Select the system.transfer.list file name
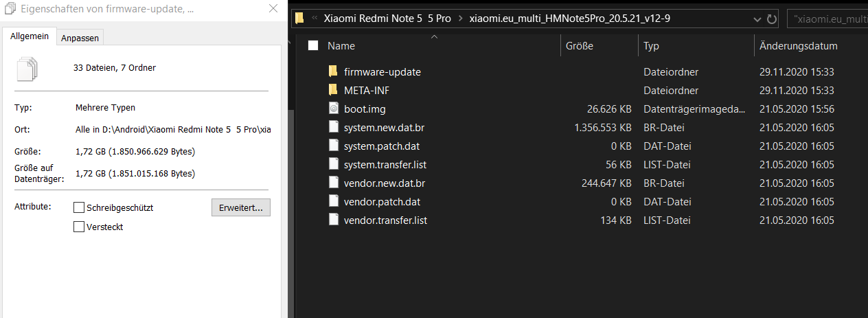The width and height of the screenshot is (868, 318). point(385,164)
